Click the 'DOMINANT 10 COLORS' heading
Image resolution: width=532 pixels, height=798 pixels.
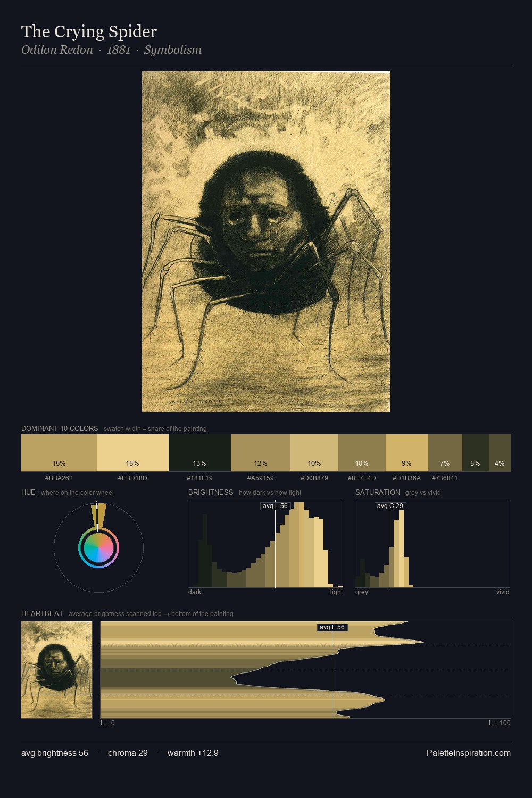point(60,428)
